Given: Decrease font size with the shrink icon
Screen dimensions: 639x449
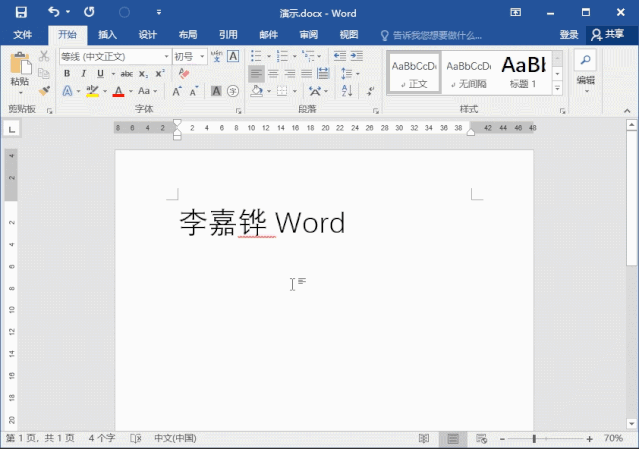Looking at the screenshot, I should coord(194,91).
